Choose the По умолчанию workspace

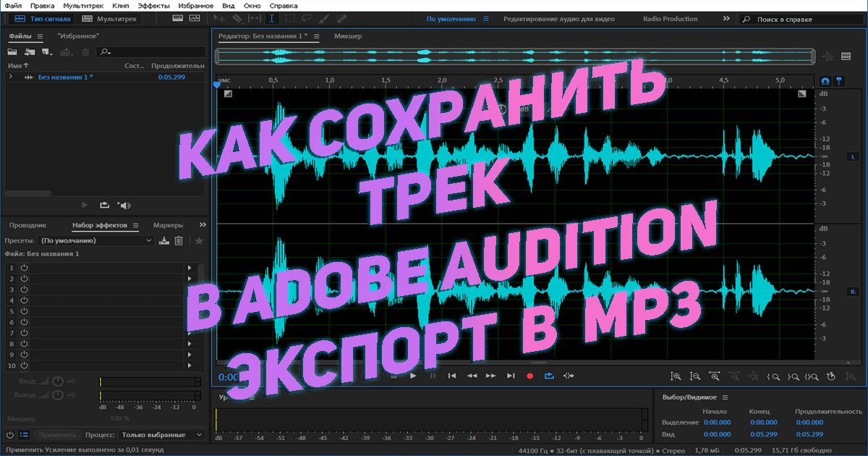(x=451, y=19)
